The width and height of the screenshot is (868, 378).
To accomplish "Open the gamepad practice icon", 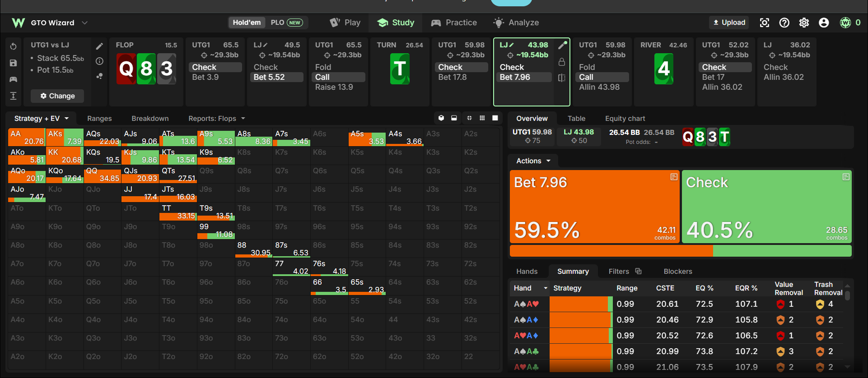I will [14, 79].
